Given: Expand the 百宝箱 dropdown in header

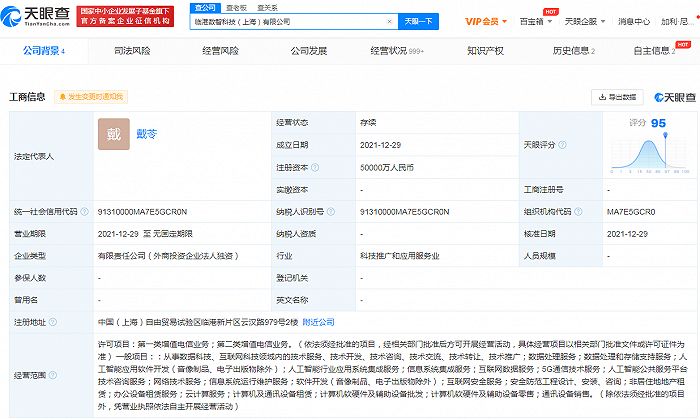Looking at the screenshot, I should click(x=531, y=21).
